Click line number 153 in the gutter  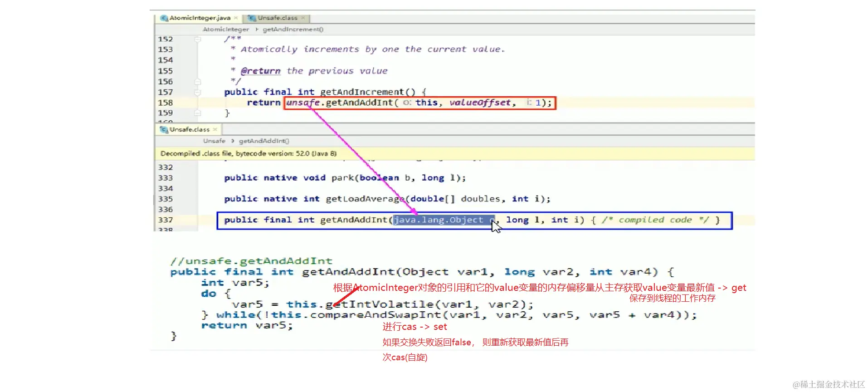point(166,49)
